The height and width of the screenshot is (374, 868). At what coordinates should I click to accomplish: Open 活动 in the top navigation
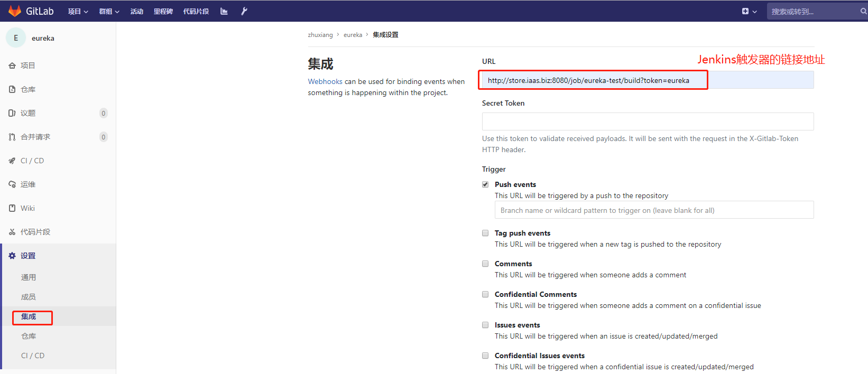[137, 11]
